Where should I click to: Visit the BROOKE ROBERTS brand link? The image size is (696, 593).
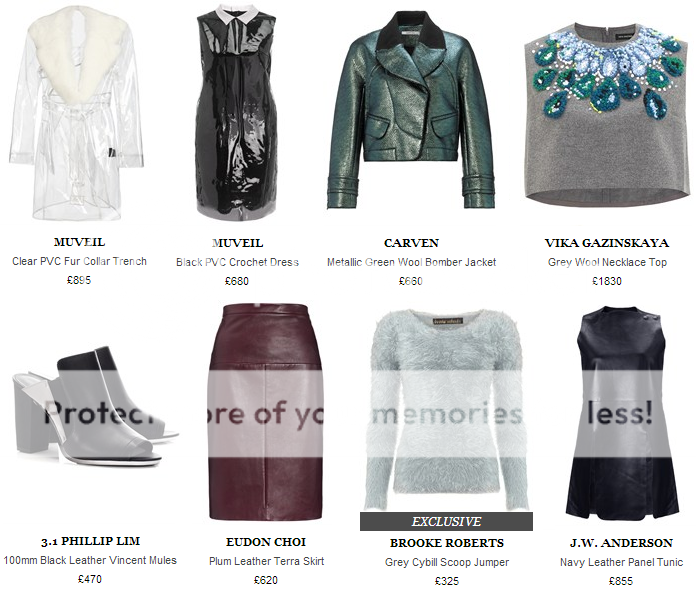[x=447, y=543]
